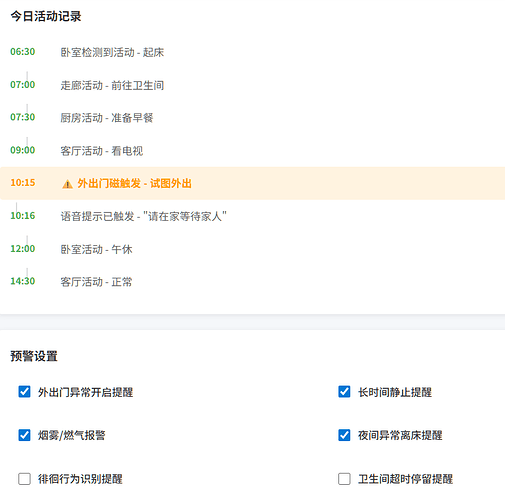
Task: Open the 卧室检测到活动 - 起床 entry
Action: [x=112, y=52]
